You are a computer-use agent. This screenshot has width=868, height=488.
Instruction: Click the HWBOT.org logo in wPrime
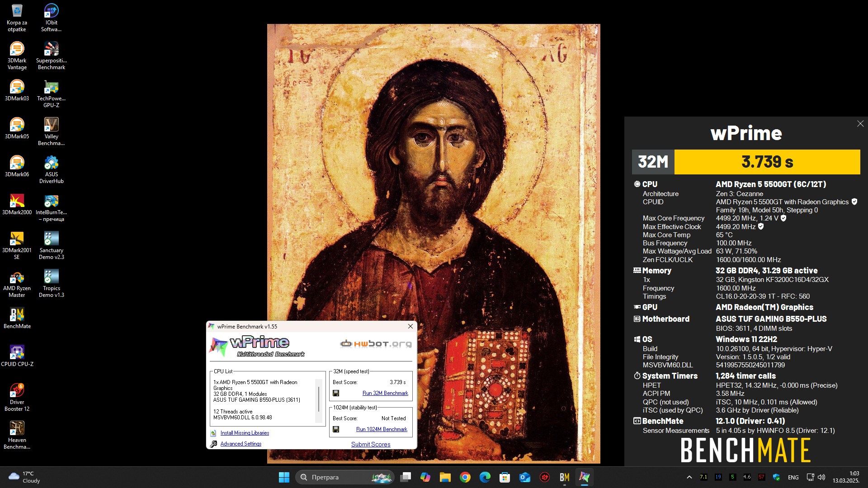[376, 344]
